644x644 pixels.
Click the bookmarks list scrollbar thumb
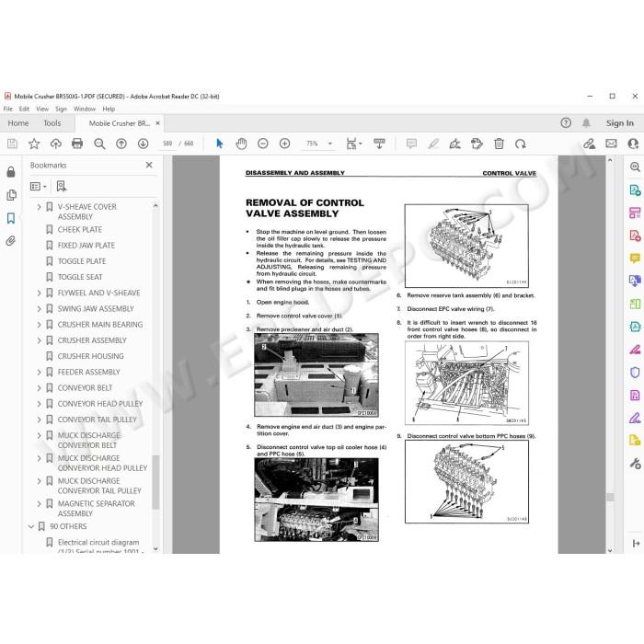click(x=155, y=482)
